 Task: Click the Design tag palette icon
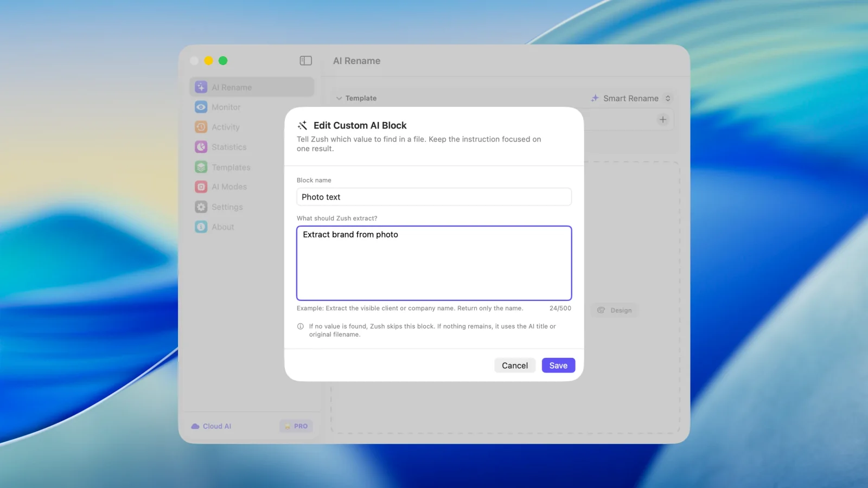[x=601, y=310]
